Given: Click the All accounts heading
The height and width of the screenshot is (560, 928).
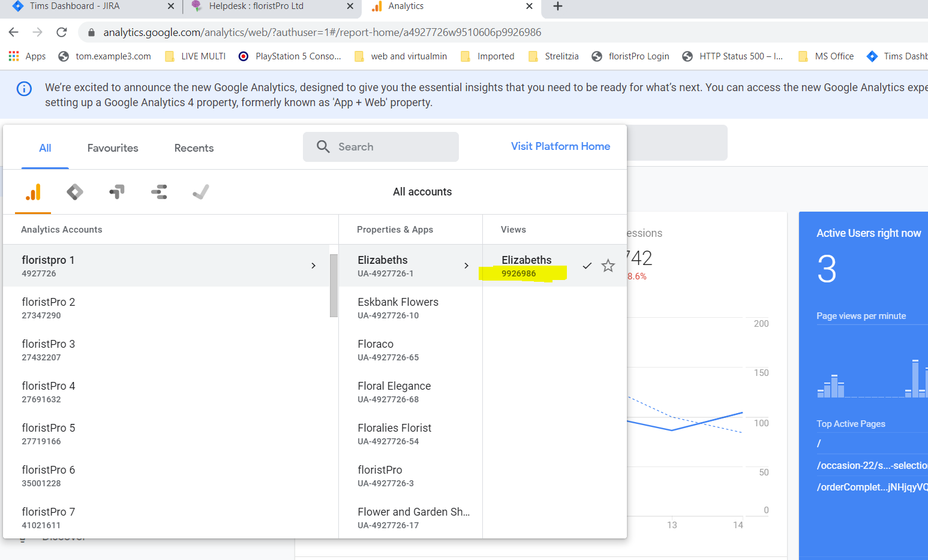Looking at the screenshot, I should [x=422, y=192].
